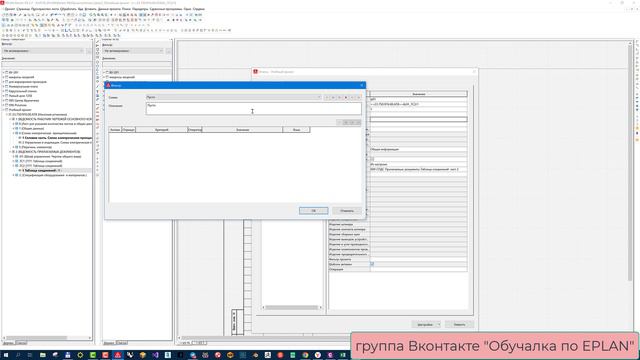Screen dimensions: 640x360
Task: Switch to the 'Дерево' tab of second navigator
Action: point(109,343)
